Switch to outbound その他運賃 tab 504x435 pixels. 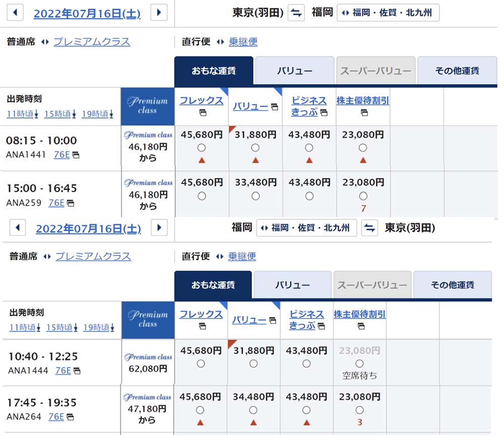(457, 71)
